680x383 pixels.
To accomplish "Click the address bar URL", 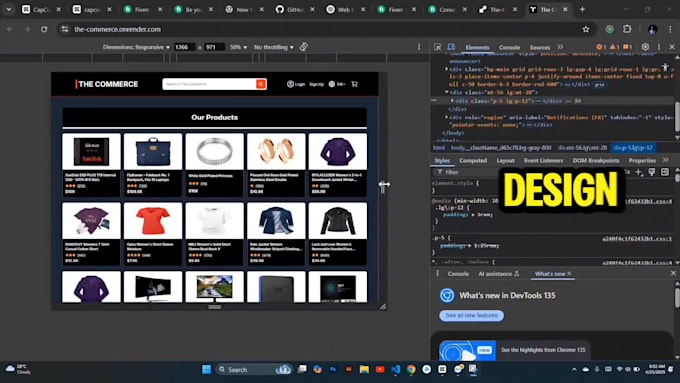I will 117,29.
